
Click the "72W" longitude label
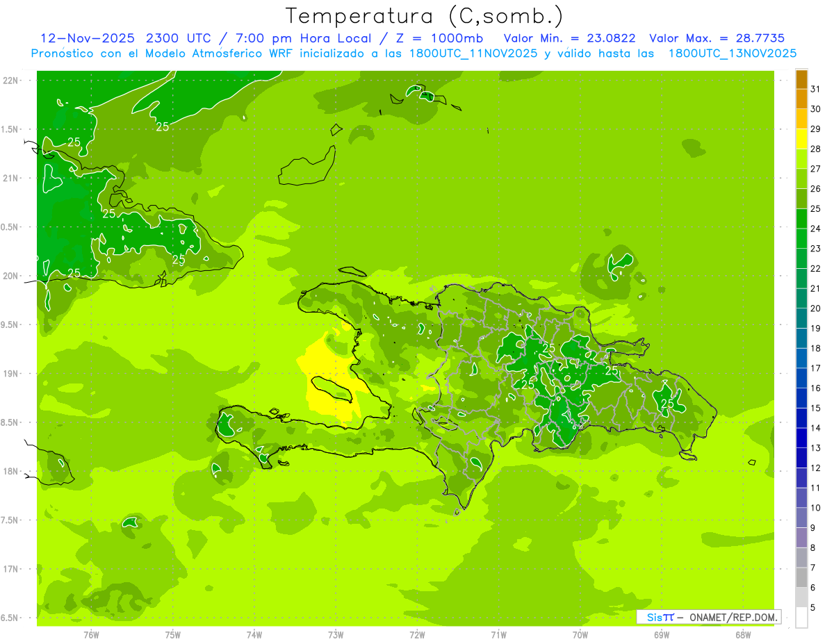click(x=417, y=635)
